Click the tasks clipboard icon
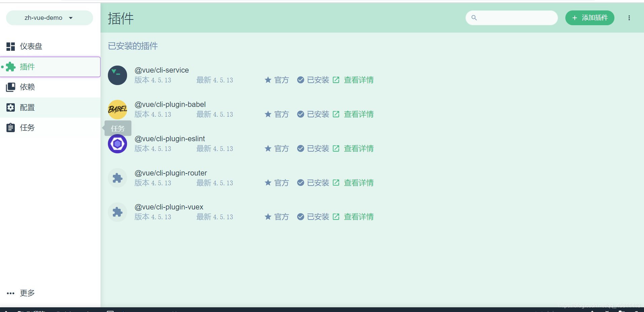644x312 pixels. point(11,128)
